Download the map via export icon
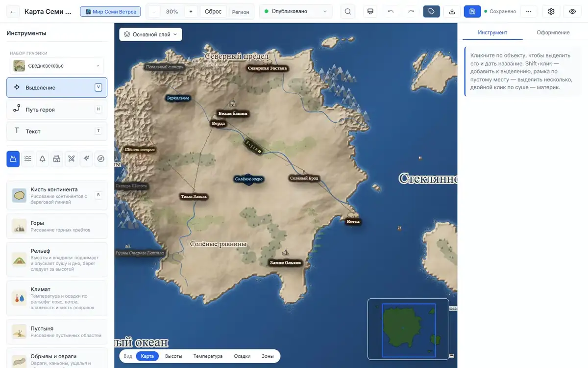Screen dimensions: 588x368 pos(452,11)
